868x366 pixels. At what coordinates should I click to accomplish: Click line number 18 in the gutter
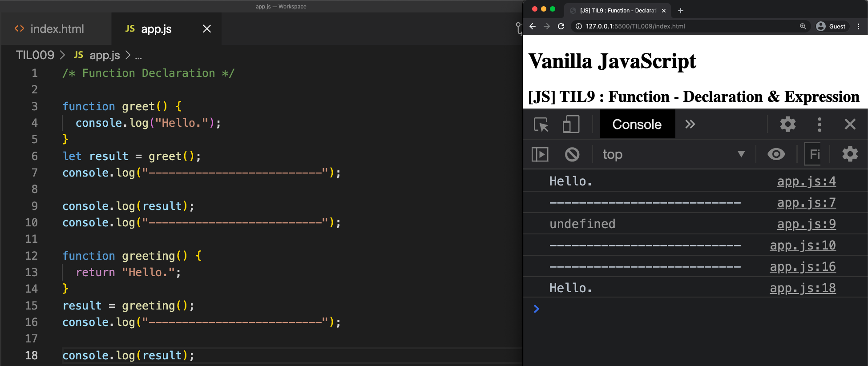tap(32, 355)
